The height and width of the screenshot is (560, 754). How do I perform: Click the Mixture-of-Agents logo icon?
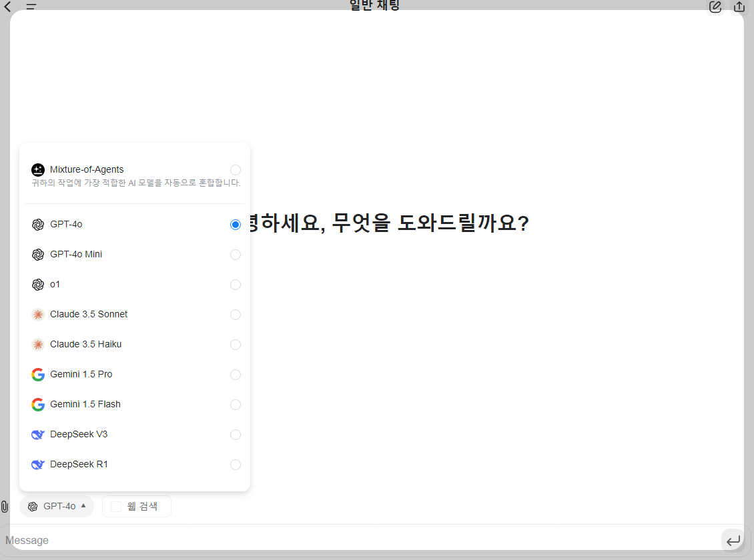pos(38,169)
